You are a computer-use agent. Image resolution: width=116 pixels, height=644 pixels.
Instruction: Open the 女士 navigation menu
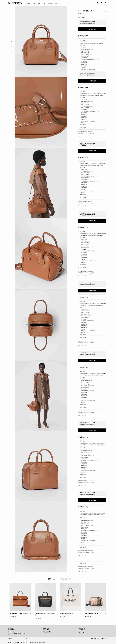click(x=34, y=3)
